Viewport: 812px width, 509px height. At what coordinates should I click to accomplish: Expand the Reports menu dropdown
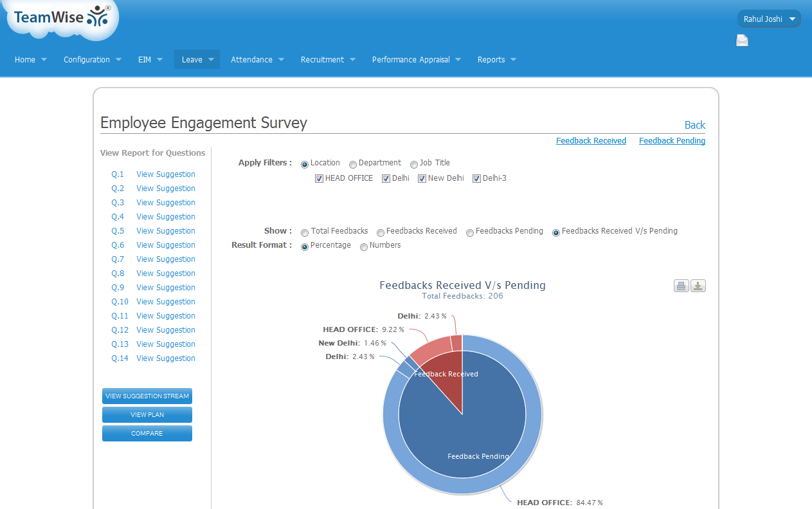point(496,60)
